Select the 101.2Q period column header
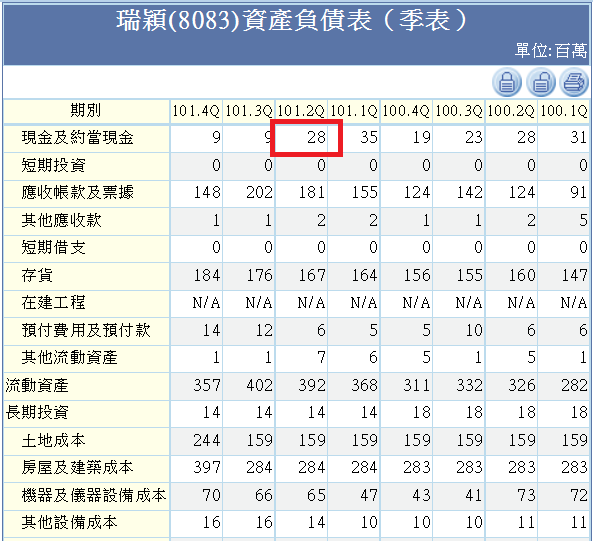The width and height of the screenshot is (599, 541). [301, 111]
